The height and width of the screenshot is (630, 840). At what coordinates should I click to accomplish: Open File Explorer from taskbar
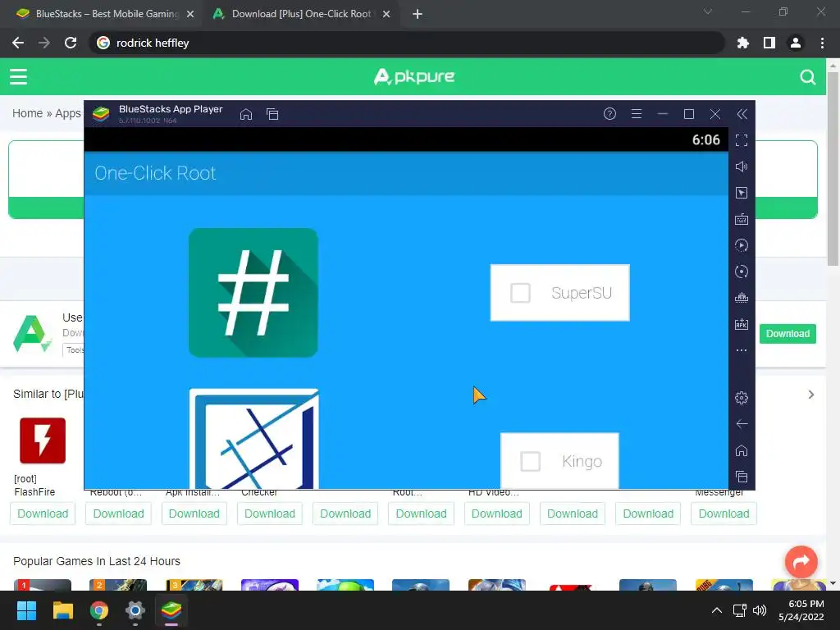62,610
